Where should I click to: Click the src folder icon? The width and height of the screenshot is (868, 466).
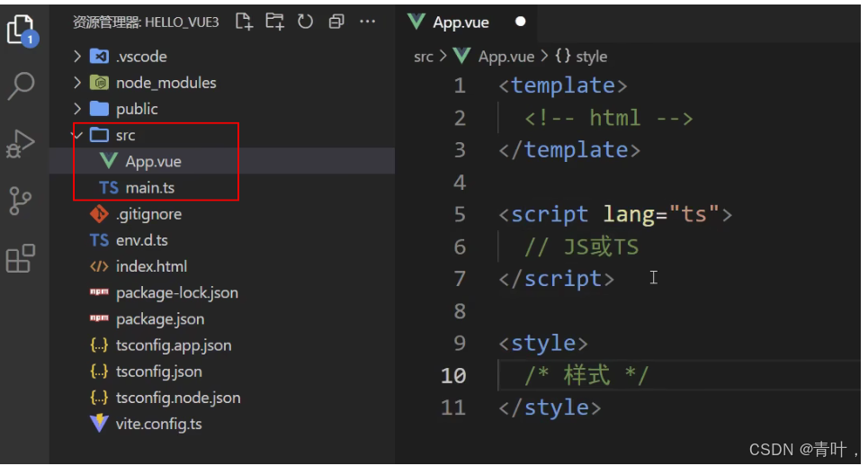[99, 134]
